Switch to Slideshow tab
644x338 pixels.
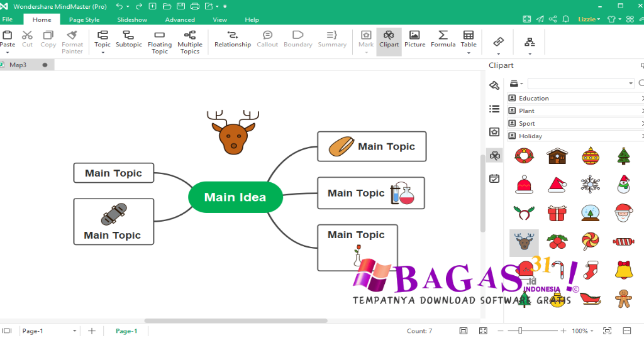click(132, 19)
